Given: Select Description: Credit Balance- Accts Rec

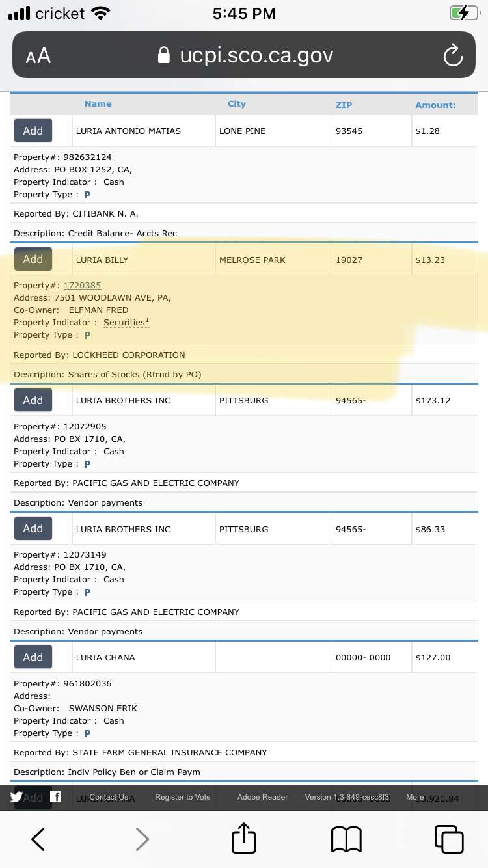Looking at the screenshot, I should [x=96, y=234].
